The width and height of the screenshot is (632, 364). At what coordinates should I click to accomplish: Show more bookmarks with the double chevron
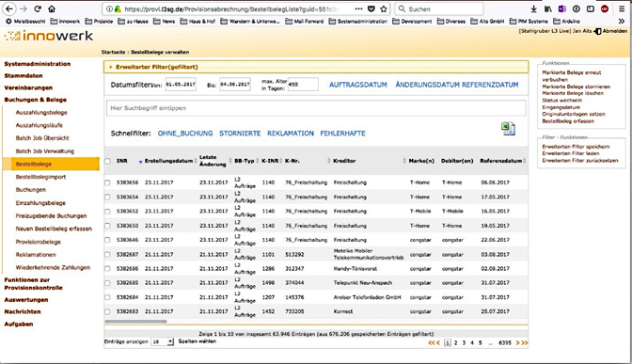click(621, 21)
